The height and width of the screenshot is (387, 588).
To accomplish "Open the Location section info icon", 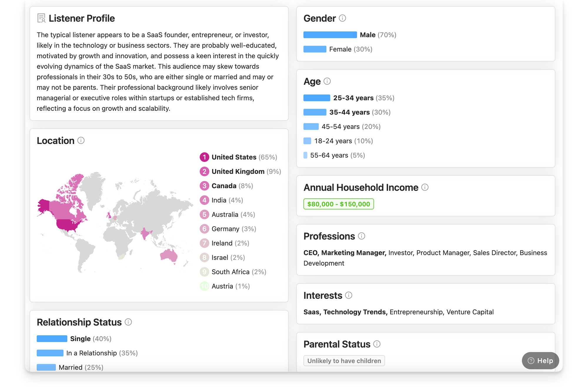I will point(81,141).
